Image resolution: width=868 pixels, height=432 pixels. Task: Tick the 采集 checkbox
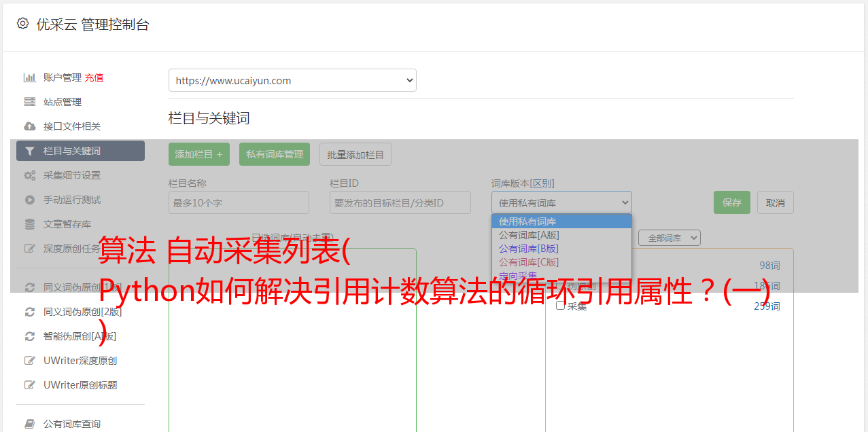pos(560,306)
